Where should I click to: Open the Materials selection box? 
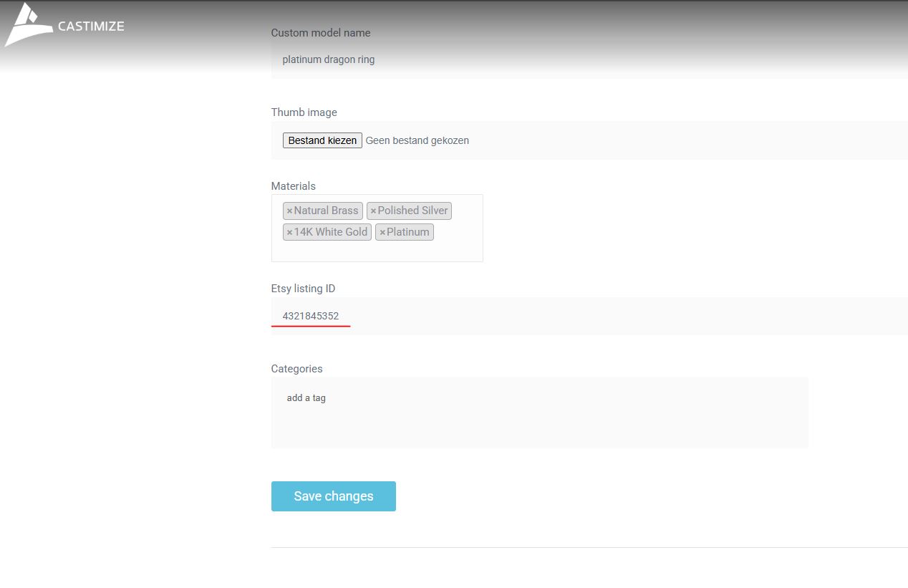coord(377,228)
